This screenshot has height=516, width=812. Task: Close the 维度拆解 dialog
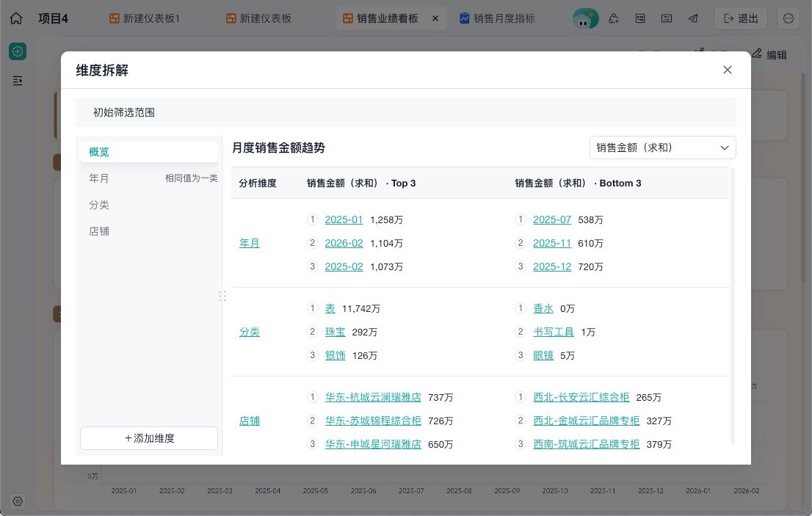point(728,70)
